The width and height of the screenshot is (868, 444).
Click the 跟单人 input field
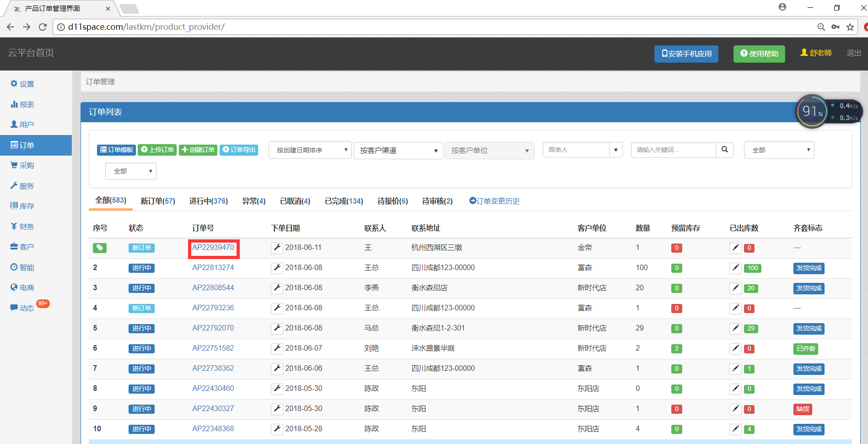pos(576,150)
